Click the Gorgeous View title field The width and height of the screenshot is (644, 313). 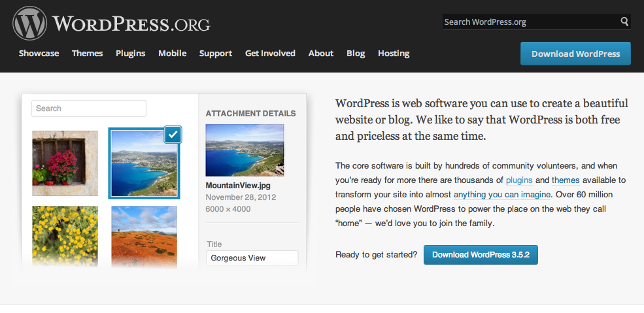[252, 258]
